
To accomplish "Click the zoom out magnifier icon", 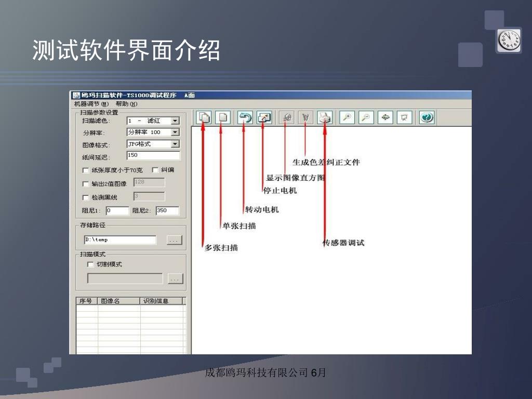I will pyautogui.click(x=366, y=118).
